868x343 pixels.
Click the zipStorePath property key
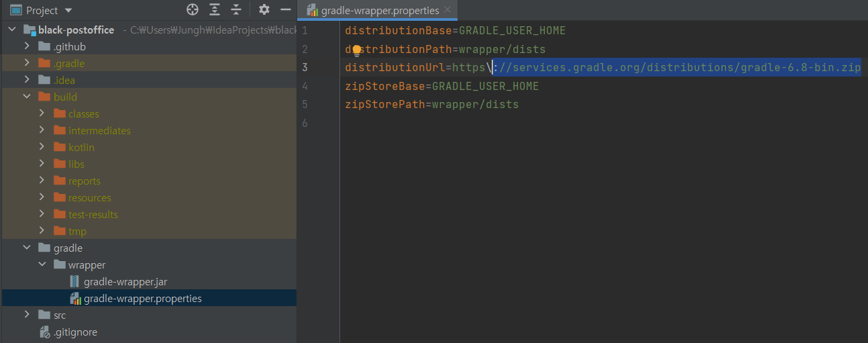[x=385, y=105]
